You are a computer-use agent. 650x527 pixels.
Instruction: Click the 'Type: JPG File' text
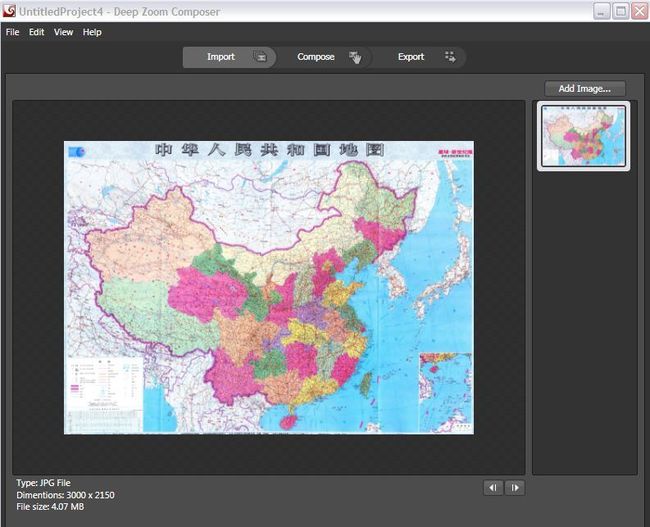[44, 483]
